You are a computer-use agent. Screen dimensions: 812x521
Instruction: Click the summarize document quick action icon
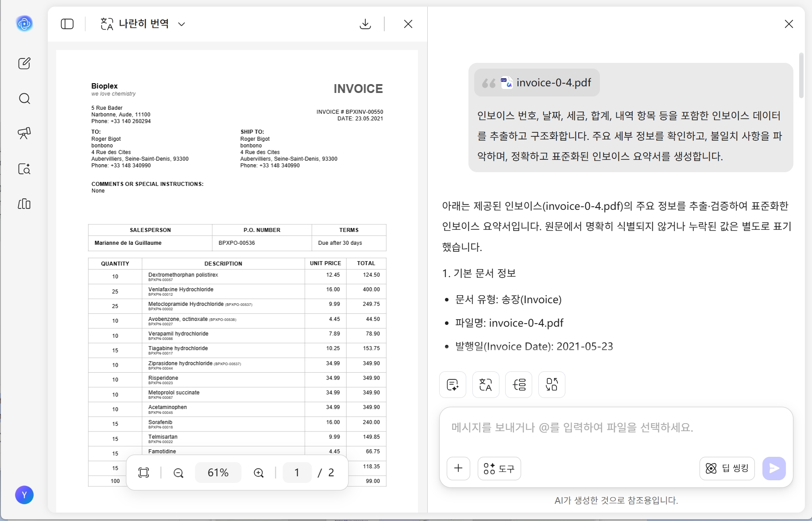click(452, 385)
